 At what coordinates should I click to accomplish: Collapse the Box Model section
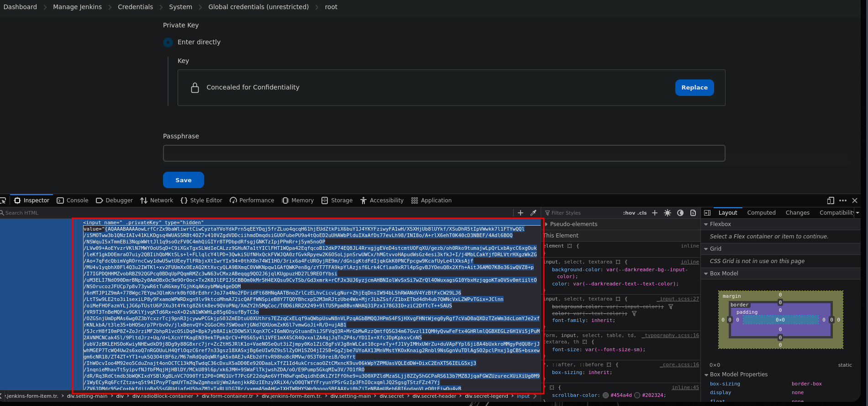coord(706,274)
